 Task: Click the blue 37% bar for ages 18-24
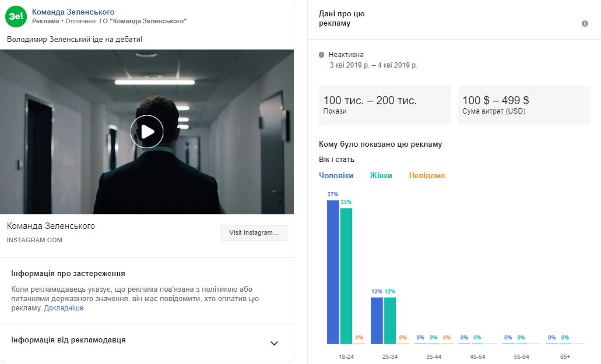(x=332, y=272)
